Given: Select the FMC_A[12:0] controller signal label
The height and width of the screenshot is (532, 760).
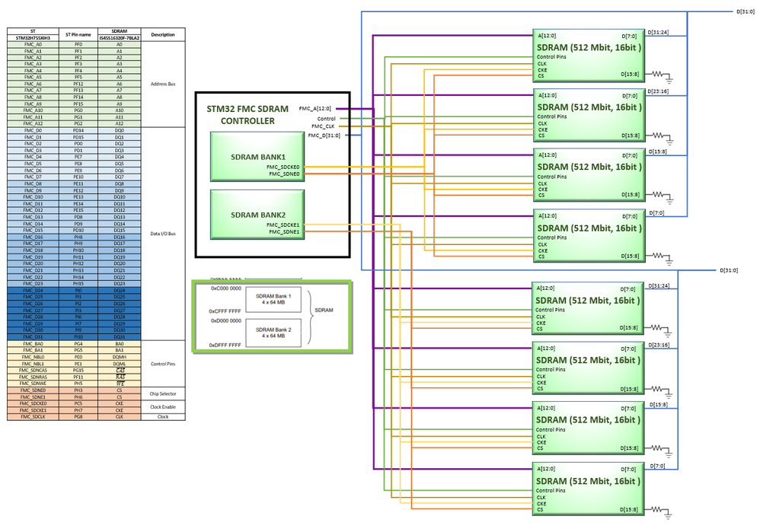Looking at the screenshot, I should tap(315, 109).
